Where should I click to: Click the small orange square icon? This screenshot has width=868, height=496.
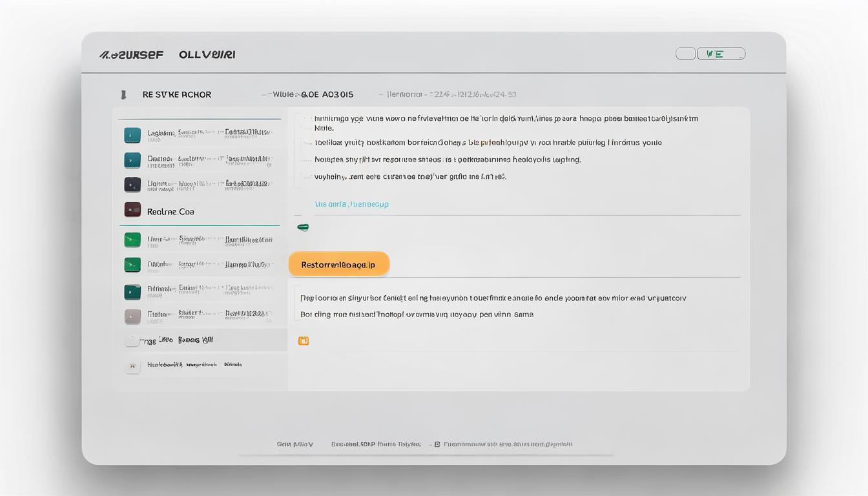pyautogui.click(x=304, y=341)
